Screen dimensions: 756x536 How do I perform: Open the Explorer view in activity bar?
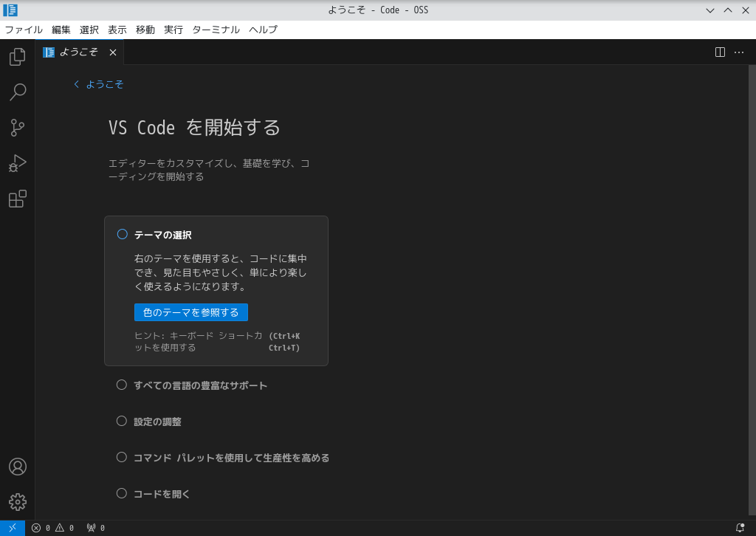click(x=18, y=56)
